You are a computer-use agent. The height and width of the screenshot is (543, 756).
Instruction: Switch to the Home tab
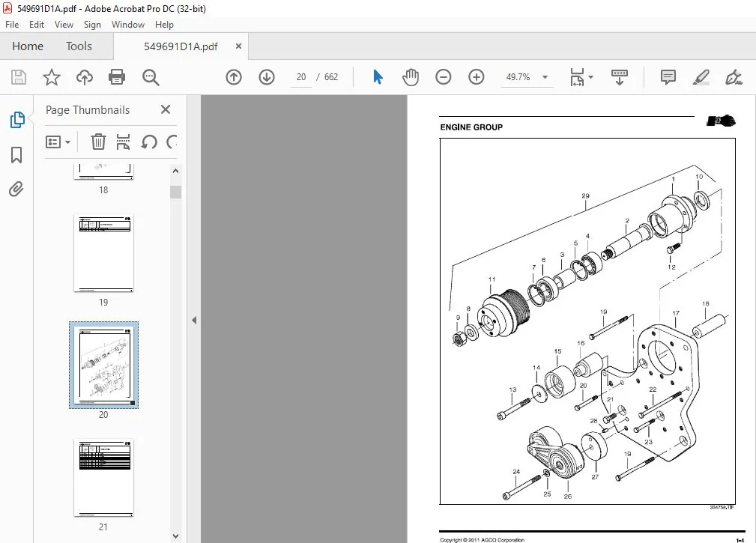(28, 46)
